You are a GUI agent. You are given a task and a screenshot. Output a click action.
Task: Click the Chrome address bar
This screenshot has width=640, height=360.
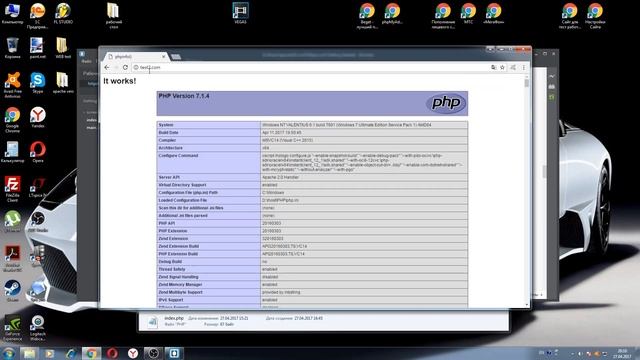pyautogui.click(x=310, y=67)
